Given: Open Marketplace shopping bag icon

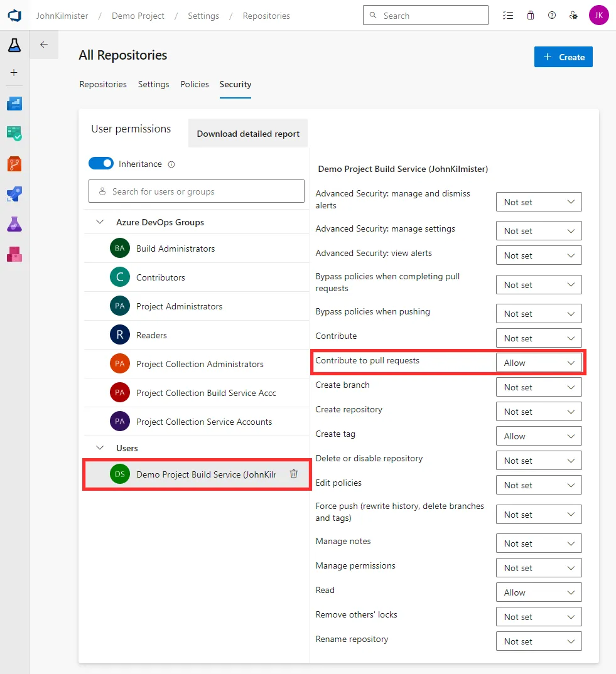Looking at the screenshot, I should [x=531, y=16].
